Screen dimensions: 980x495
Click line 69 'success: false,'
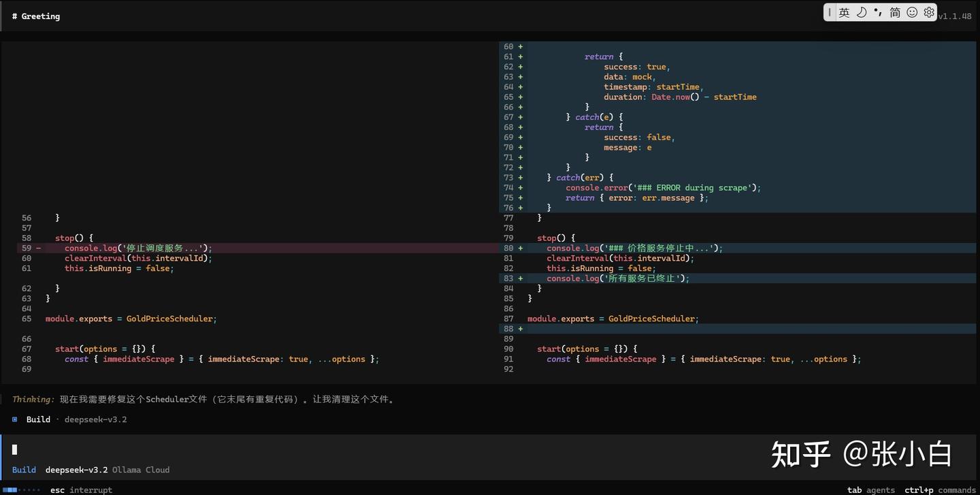(640, 138)
